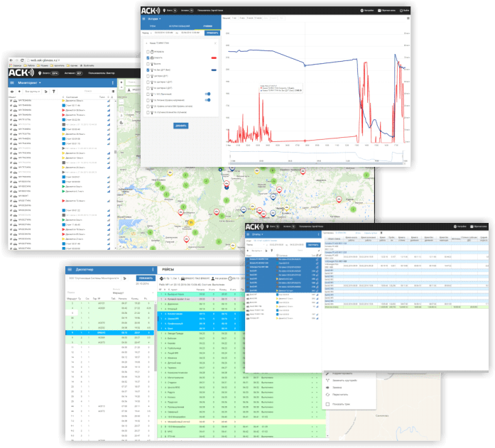495x448 pixels.
Task: Toggle the upper blue switch in sensor list
Action: pyautogui.click(x=207, y=94)
